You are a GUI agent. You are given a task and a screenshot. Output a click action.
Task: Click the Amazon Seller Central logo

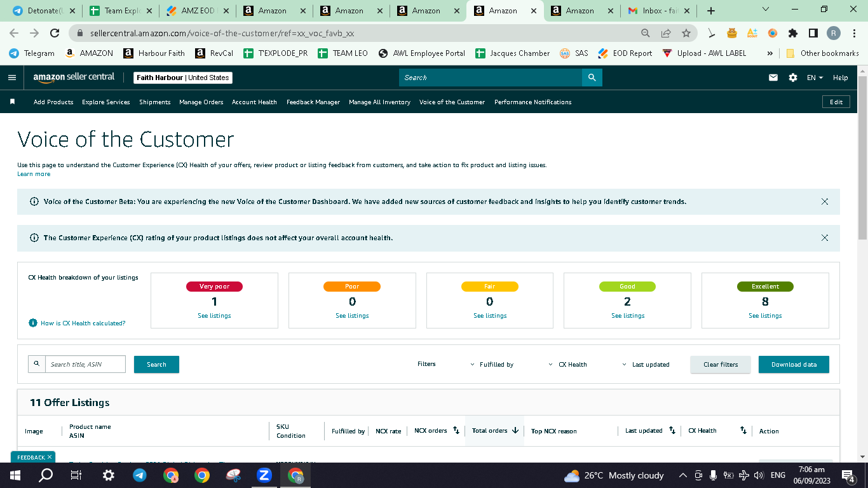[x=74, y=78]
